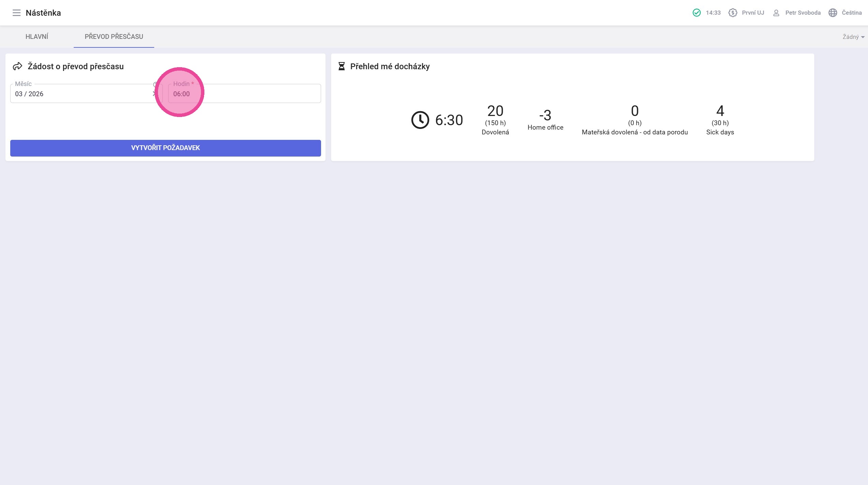Click the green checkmark status icon
868x485 pixels.
[696, 13]
